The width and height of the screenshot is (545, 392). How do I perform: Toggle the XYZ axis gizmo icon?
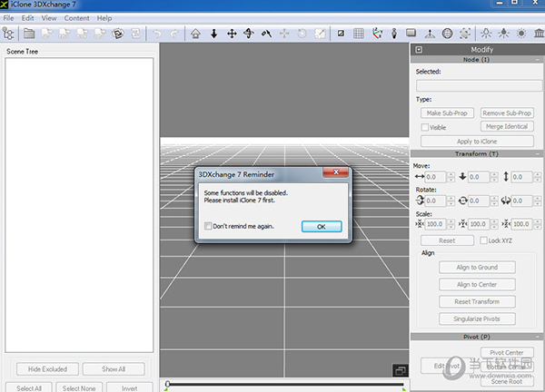pos(377,34)
